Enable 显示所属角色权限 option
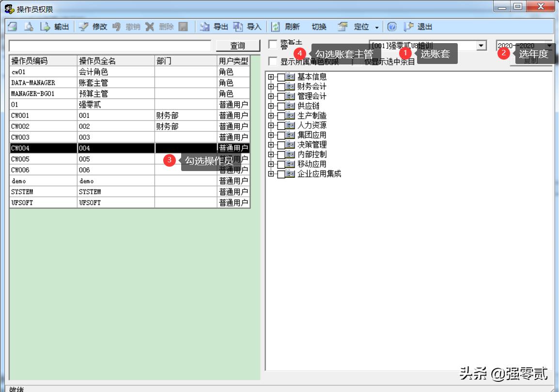The image size is (559, 392). pos(272,62)
